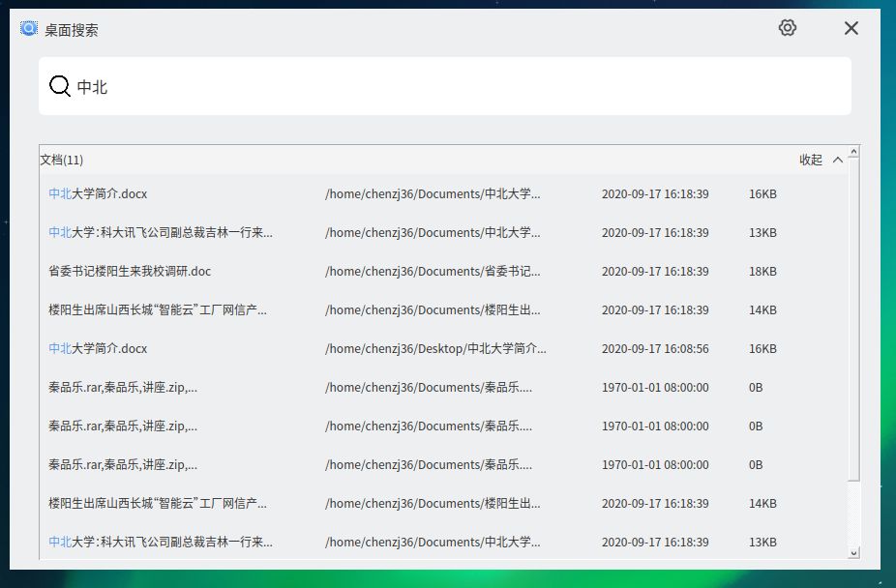Open the settings gear icon
This screenshot has height=588, width=896.
point(787,28)
